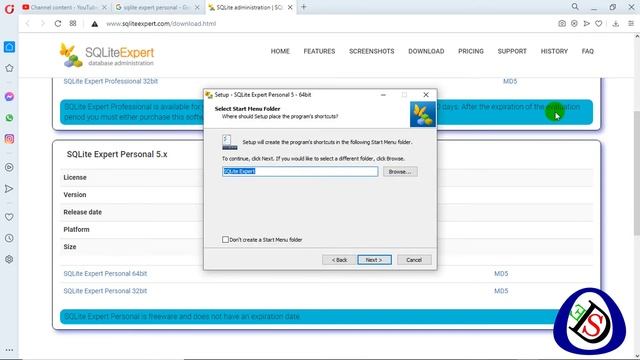
Task: Click the tab search magnifier icon
Action: [x=575, y=7]
